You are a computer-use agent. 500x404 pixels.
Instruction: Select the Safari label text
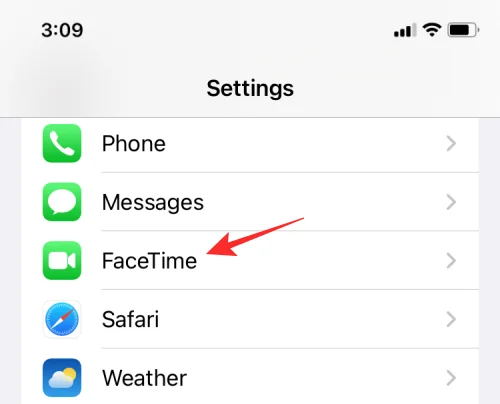coord(130,319)
